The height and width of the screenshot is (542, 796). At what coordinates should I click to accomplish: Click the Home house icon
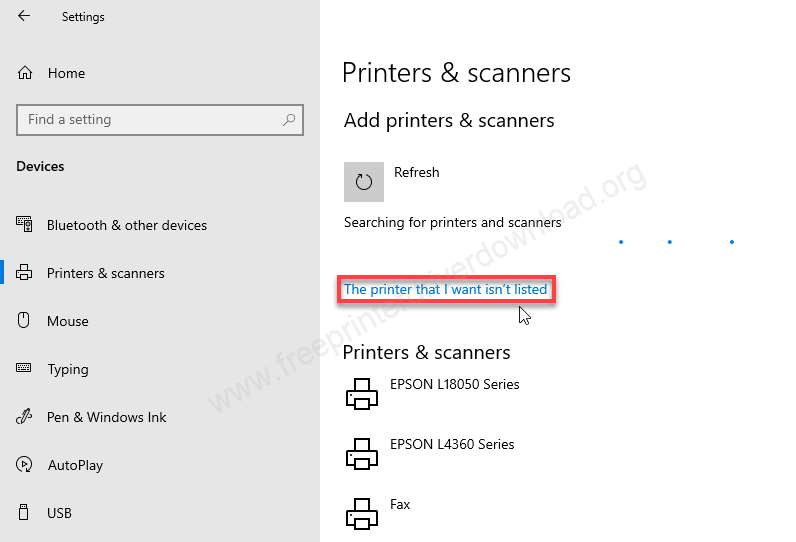pos(25,73)
